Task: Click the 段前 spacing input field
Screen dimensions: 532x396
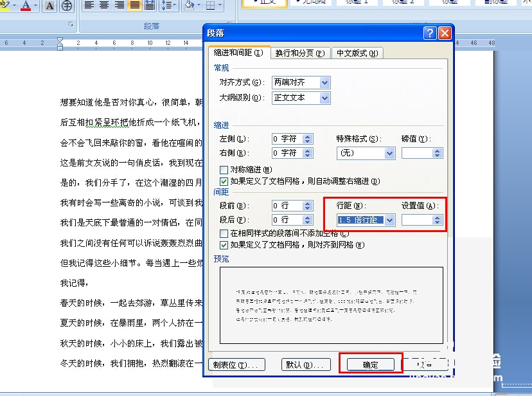Action: pyautogui.click(x=287, y=206)
